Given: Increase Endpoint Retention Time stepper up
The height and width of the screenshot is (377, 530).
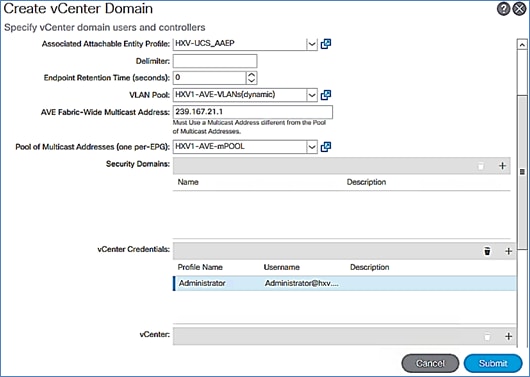Looking at the screenshot, I should (x=251, y=75).
